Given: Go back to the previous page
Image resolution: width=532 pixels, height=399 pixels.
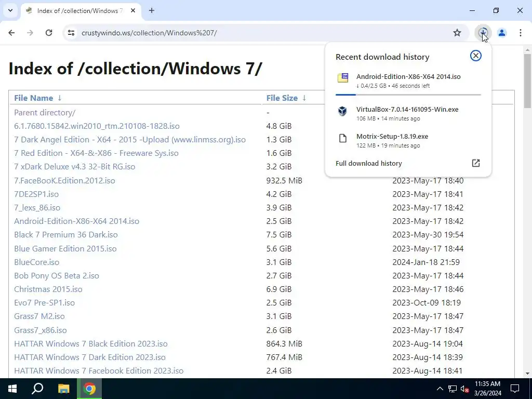Looking at the screenshot, I should pyautogui.click(x=11, y=33).
